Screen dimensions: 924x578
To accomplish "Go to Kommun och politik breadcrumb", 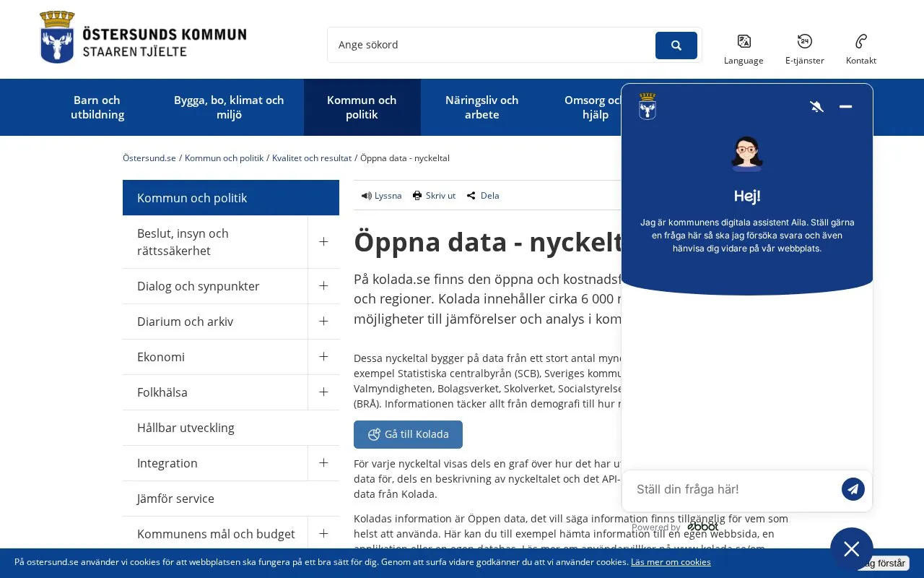I will (x=224, y=158).
